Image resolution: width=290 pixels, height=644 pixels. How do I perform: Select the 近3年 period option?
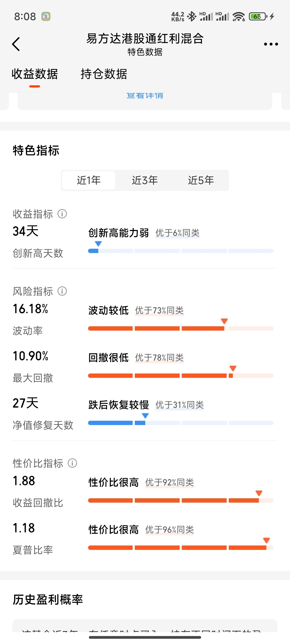pos(145,180)
